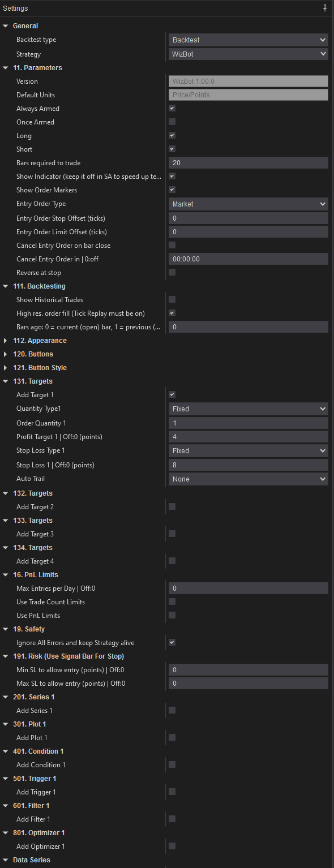
Task: Toggle the High res. order fill checkbox
Action: 172,313
